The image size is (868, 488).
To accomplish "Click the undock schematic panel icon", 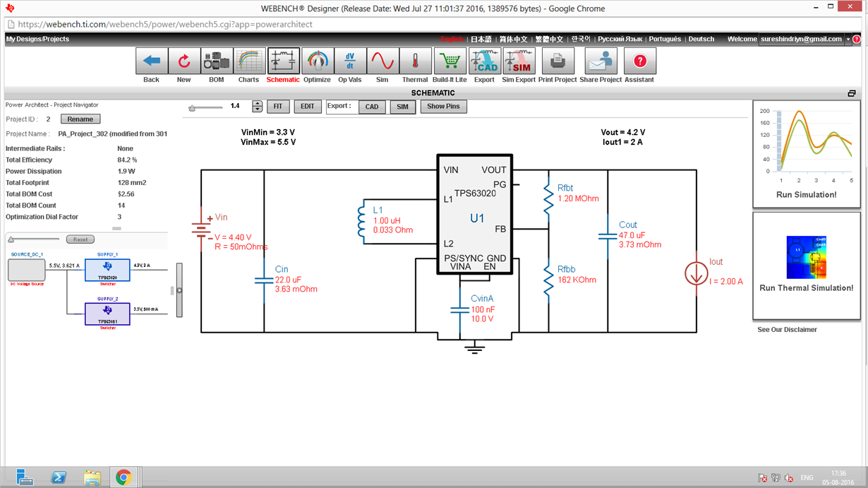I will [x=852, y=93].
